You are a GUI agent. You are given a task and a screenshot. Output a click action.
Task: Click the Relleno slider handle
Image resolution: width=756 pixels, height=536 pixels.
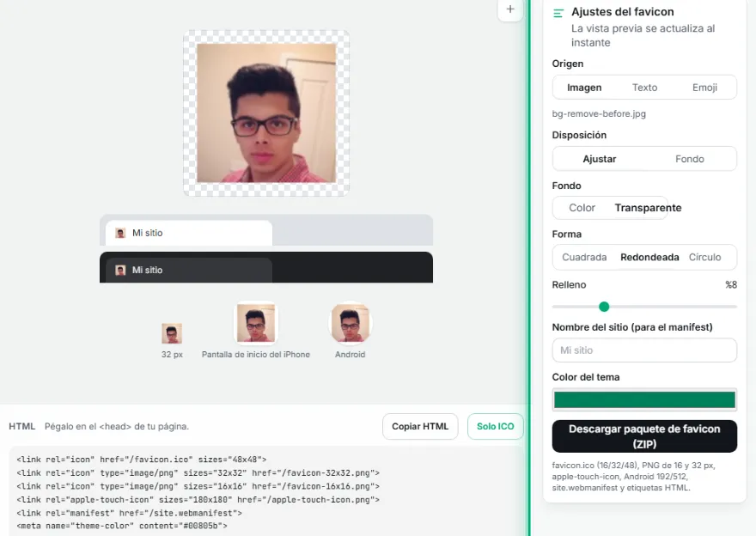(x=604, y=307)
